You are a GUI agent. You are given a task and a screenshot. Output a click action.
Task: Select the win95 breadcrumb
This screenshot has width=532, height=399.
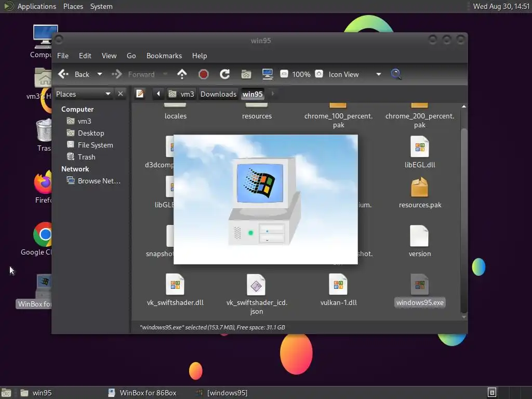pos(252,94)
